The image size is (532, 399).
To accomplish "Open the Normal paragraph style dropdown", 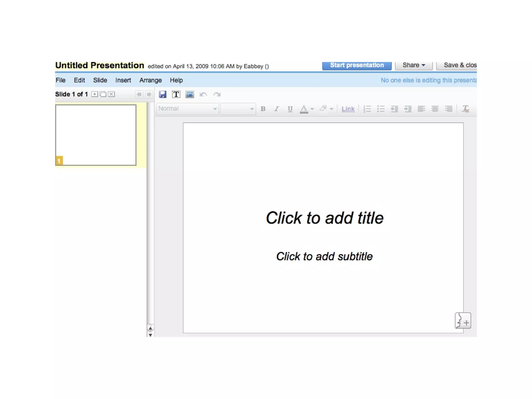I will tap(187, 109).
